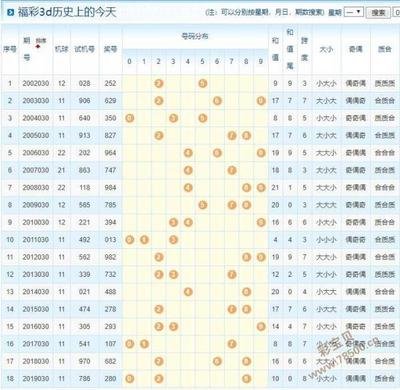The image size is (400, 390).
Task: Click test number 970
Action: point(84,361)
